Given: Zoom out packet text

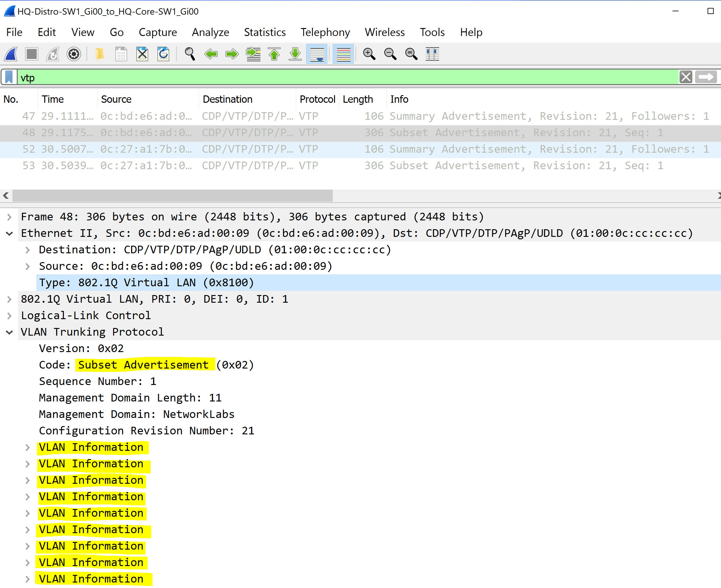Looking at the screenshot, I should 390,54.
